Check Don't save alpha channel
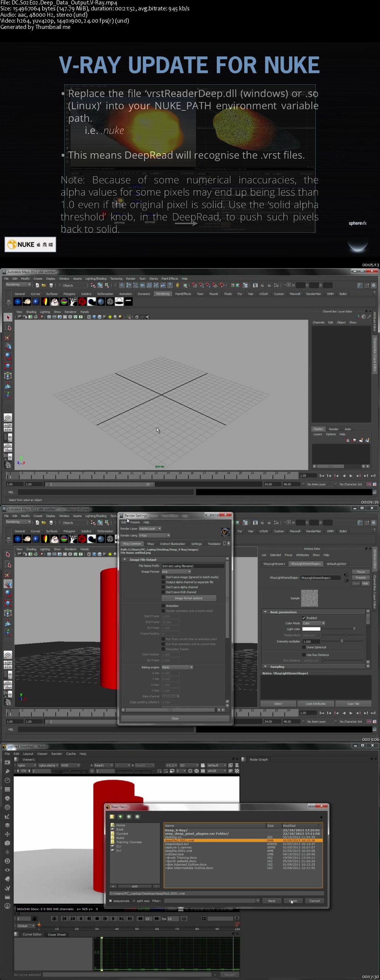 [x=163, y=587]
